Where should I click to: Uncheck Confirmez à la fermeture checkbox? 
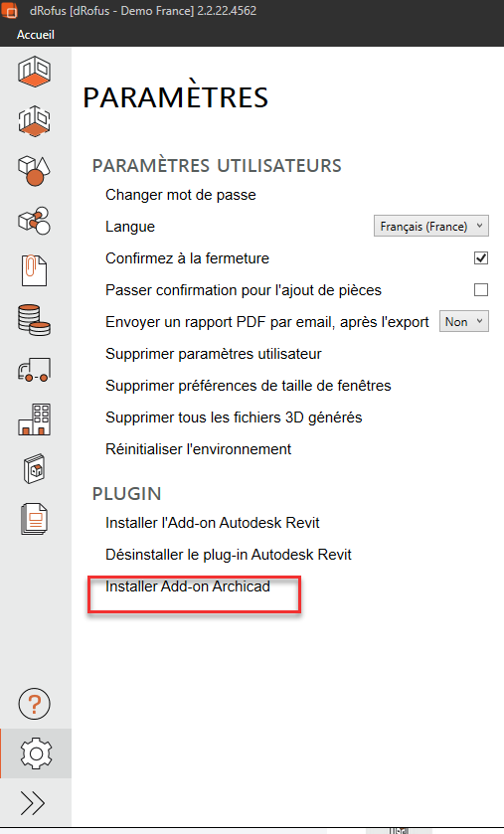coord(481,258)
